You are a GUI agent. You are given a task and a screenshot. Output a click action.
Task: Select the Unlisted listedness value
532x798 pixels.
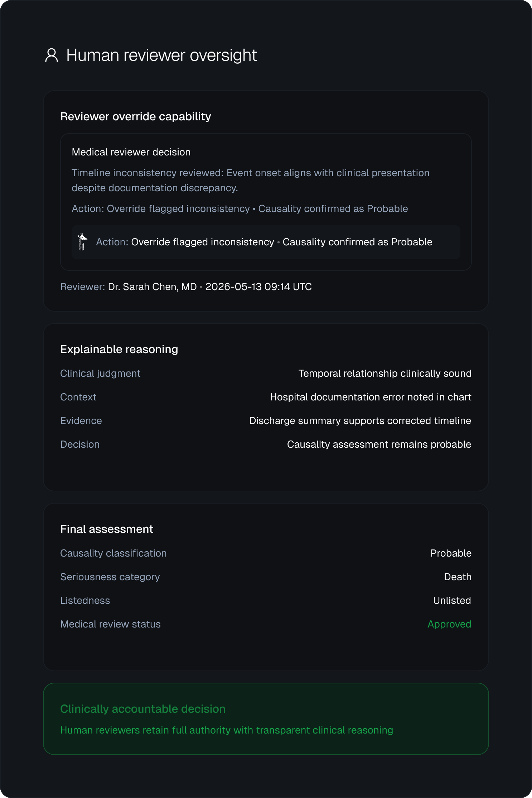point(452,601)
